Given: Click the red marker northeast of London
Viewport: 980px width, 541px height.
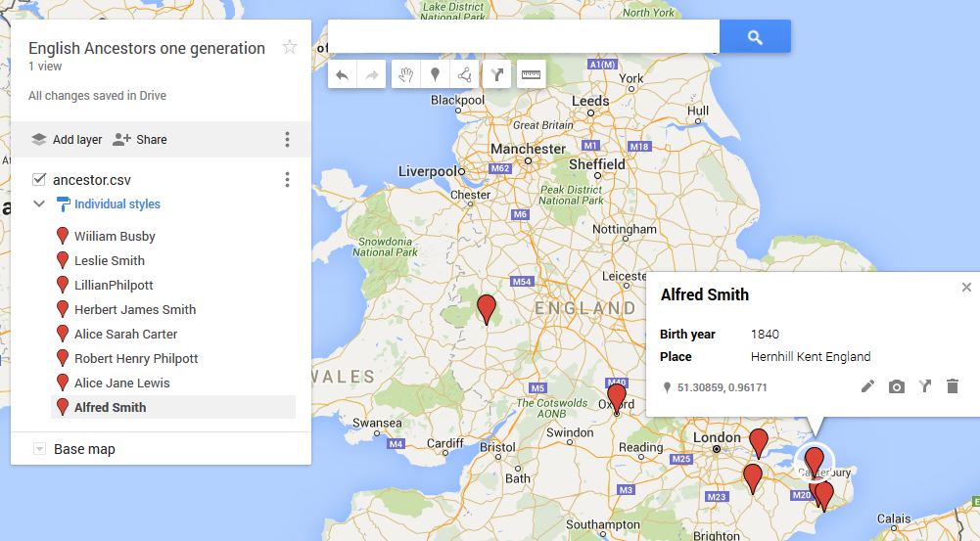Looking at the screenshot, I should coord(758,444).
